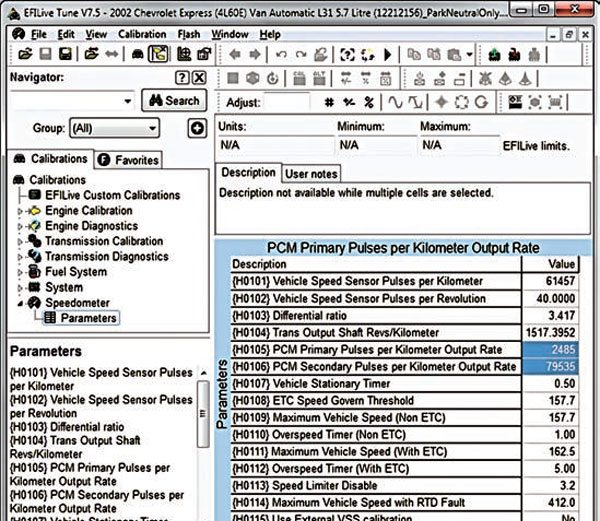Expand the Transmission Diagnostics tree node
Image resolution: width=600 pixels, height=521 pixels.
pyautogui.click(x=20, y=257)
